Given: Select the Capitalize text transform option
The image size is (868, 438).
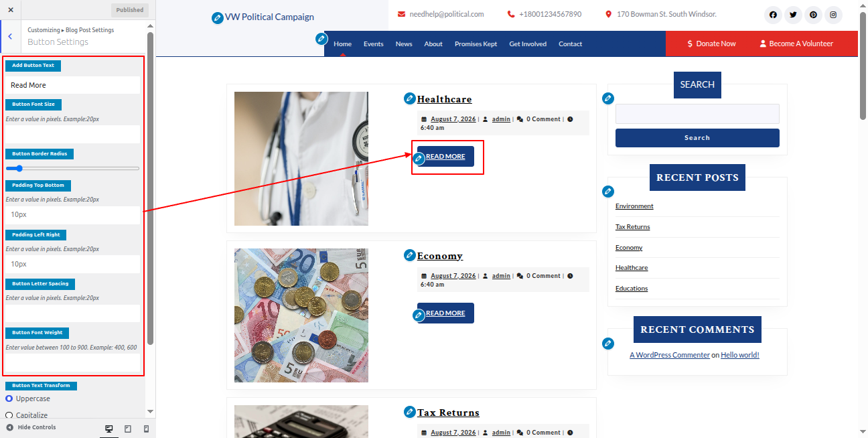Looking at the screenshot, I should point(9,415).
